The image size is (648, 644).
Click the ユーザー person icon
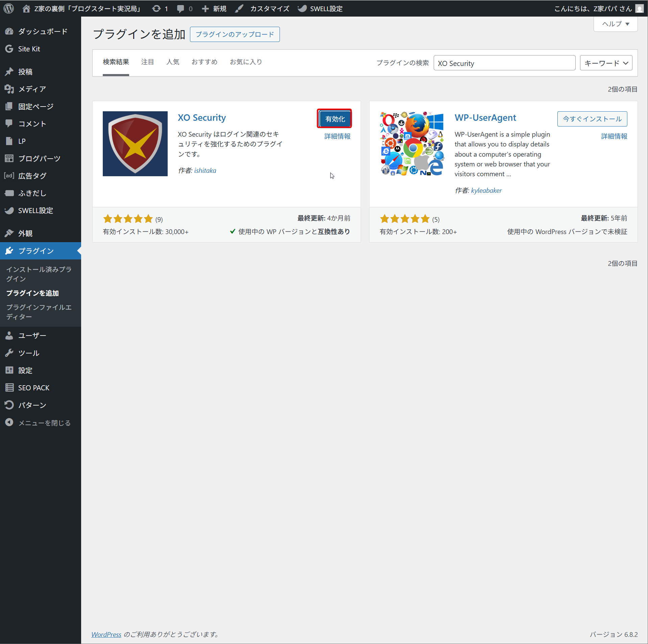click(9, 336)
